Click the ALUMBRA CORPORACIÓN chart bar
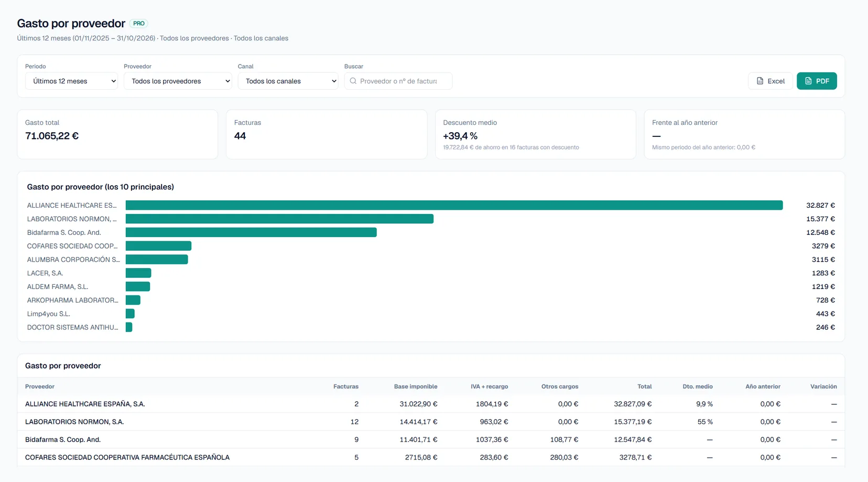The width and height of the screenshot is (868, 482). [157, 260]
